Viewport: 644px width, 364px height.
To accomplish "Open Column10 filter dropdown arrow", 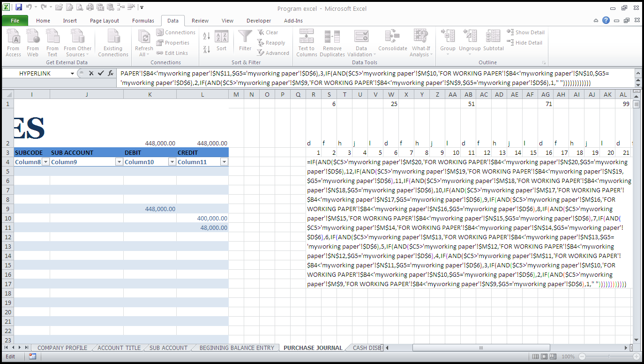I will click(x=172, y=162).
